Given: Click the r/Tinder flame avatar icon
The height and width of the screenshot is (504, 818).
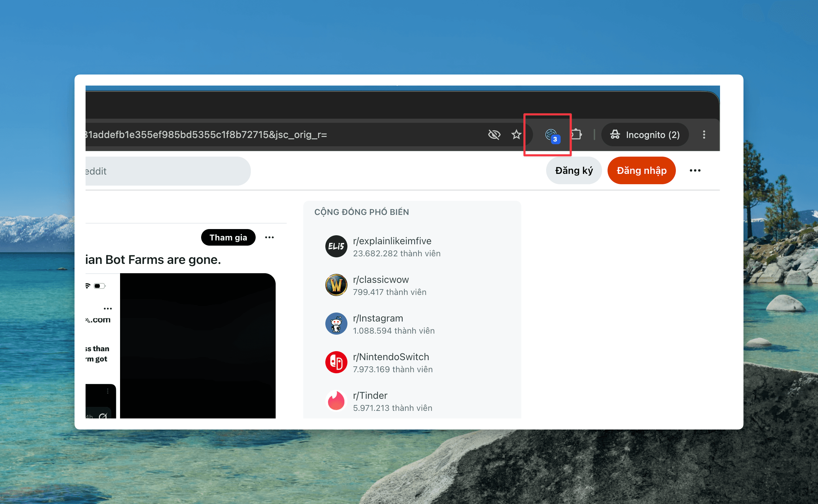Looking at the screenshot, I should (336, 401).
